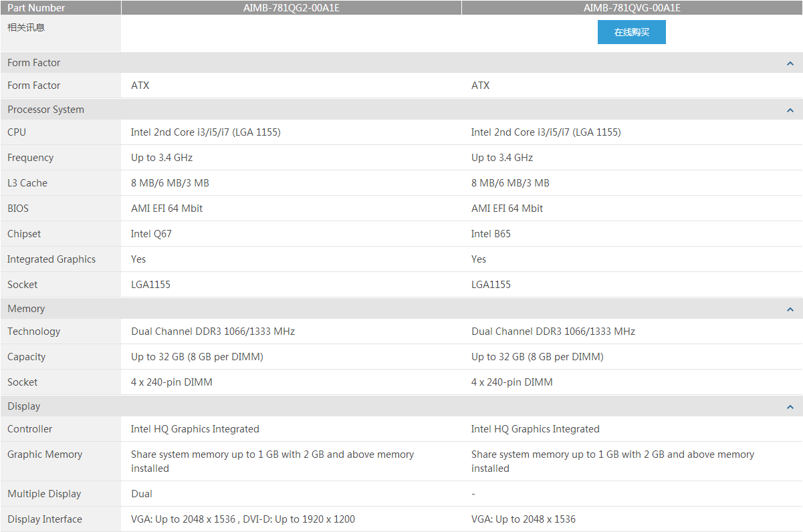
Task: Click the Intel Q67 chipset value
Action: click(x=151, y=234)
